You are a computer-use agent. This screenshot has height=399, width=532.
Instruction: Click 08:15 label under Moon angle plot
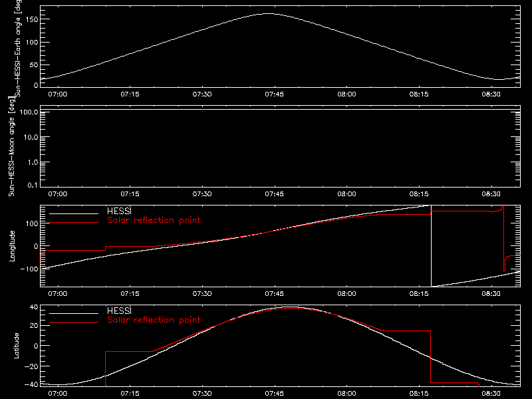point(419,194)
